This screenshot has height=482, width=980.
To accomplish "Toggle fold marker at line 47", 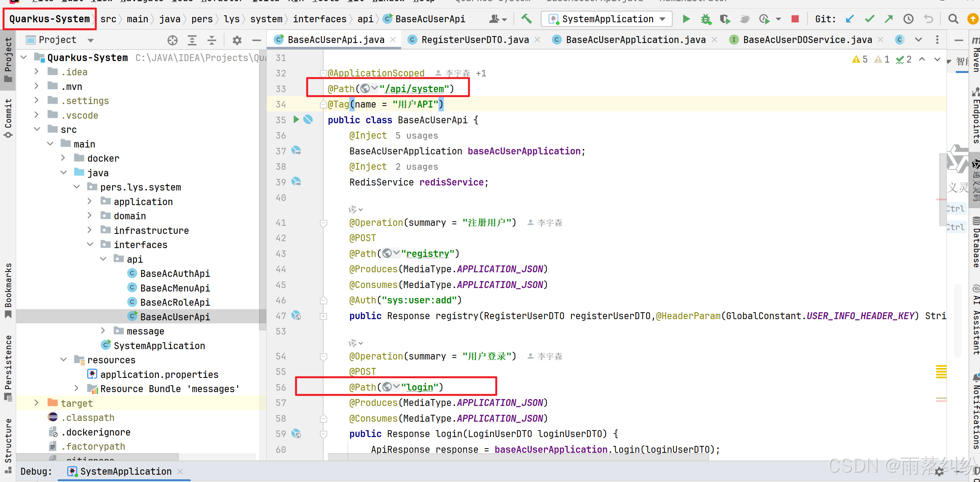I will click(x=324, y=316).
